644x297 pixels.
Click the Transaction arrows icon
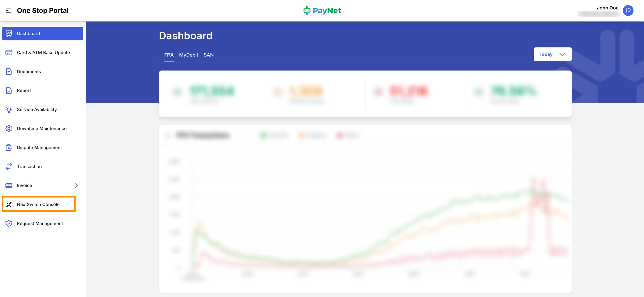pos(9,166)
